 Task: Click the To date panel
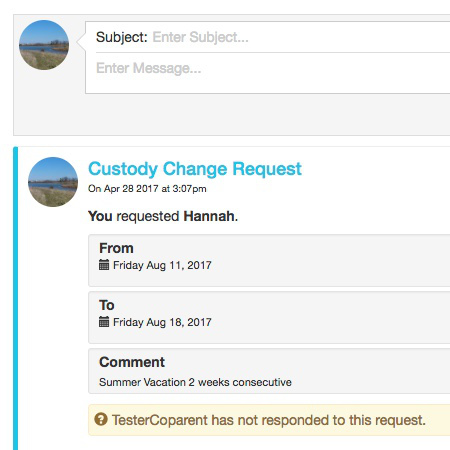point(269,317)
